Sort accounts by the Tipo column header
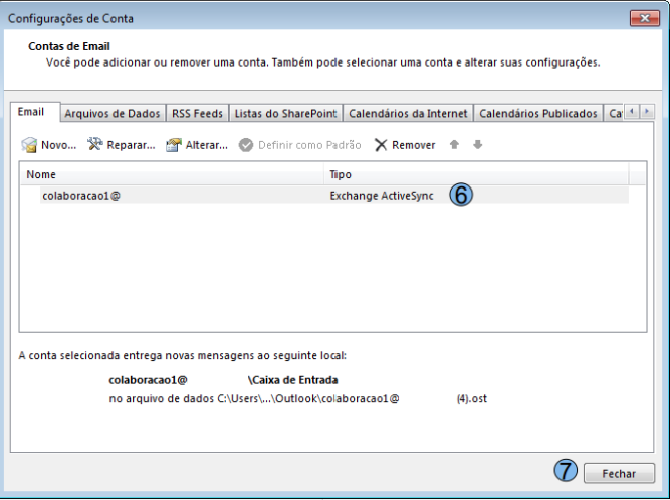The image size is (670, 500). tap(475, 175)
